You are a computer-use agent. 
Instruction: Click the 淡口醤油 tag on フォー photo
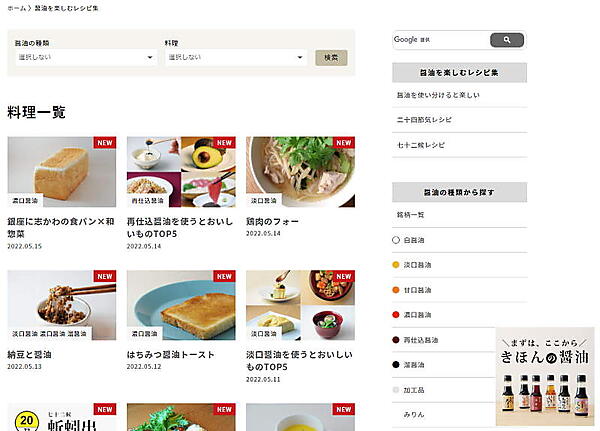point(264,201)
